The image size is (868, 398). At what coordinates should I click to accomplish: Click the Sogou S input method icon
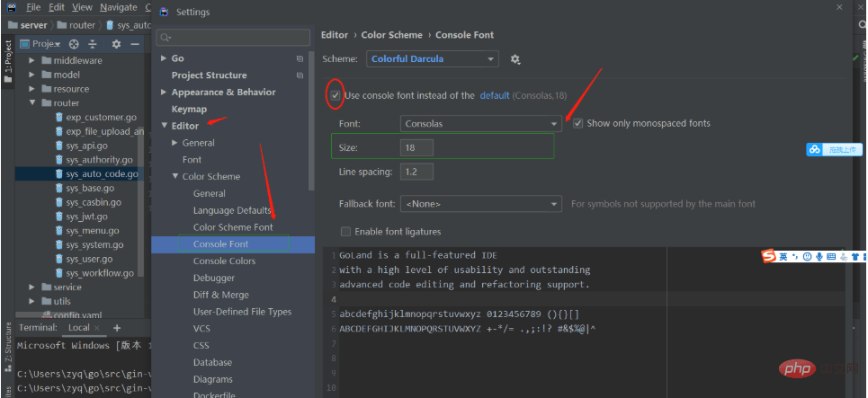pos(768,256)
